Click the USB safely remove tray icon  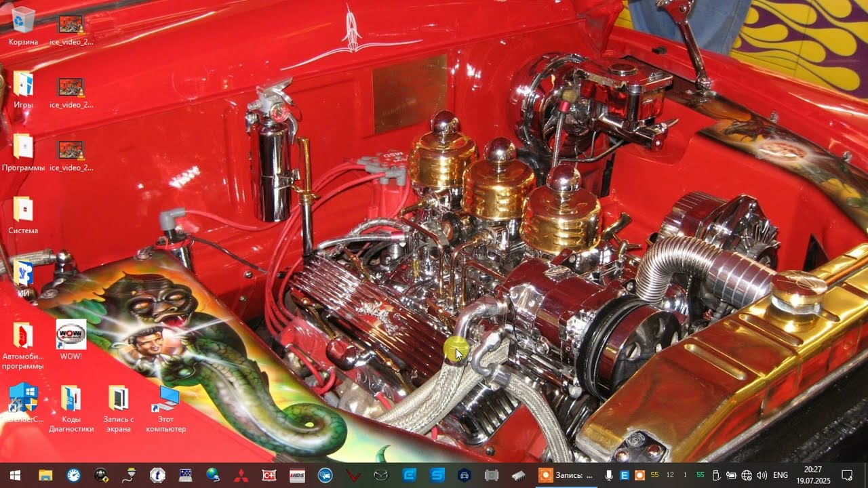[715, 475]
